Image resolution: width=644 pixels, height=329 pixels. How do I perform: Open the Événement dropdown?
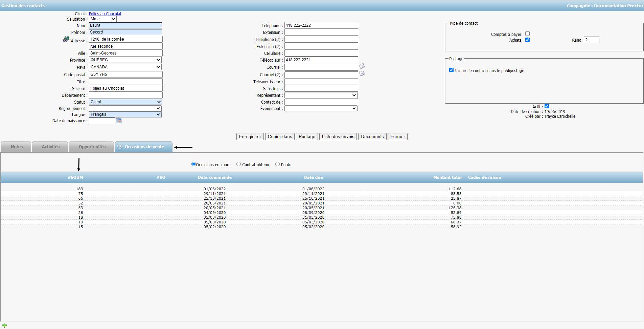(321, 109)
